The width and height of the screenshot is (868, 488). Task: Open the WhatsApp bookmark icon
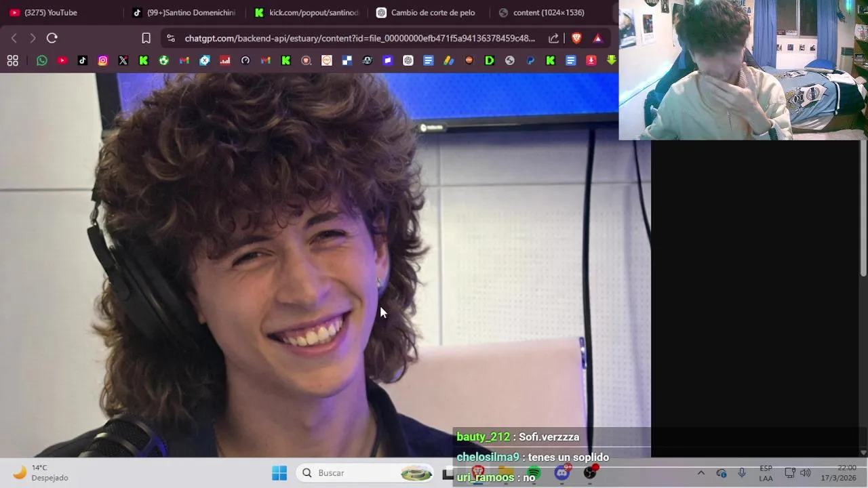point(42,60)
